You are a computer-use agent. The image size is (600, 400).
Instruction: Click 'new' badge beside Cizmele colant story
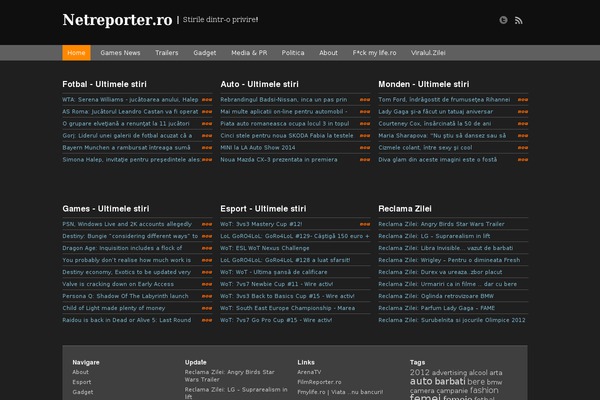(x=523, y=148)
